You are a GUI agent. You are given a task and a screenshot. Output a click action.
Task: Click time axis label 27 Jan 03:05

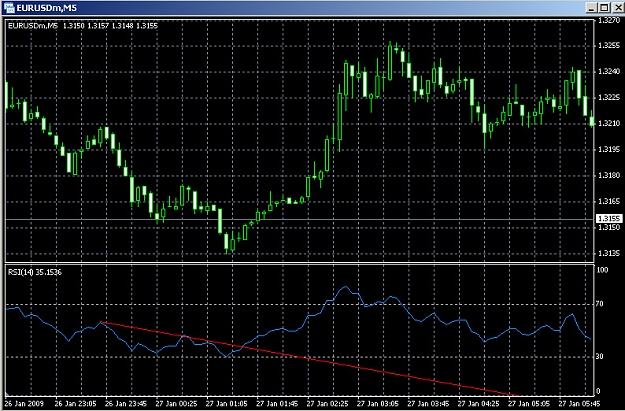[377, 404]
